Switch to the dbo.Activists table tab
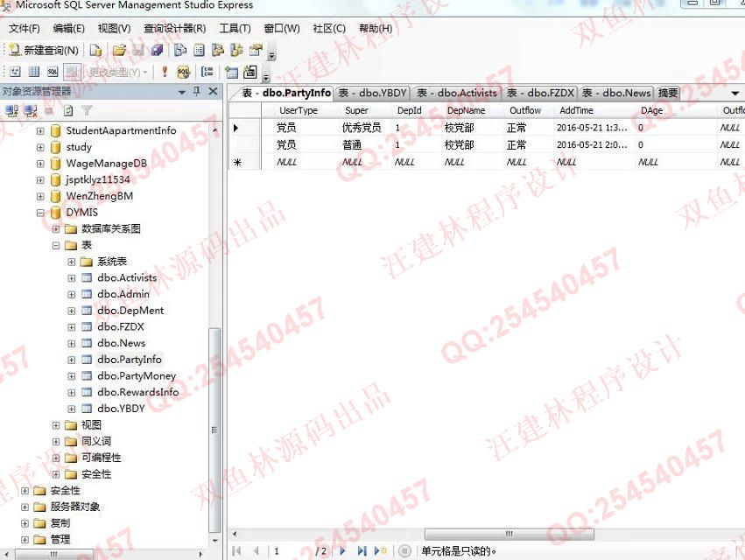745x560 pixels. coord(457,93)
